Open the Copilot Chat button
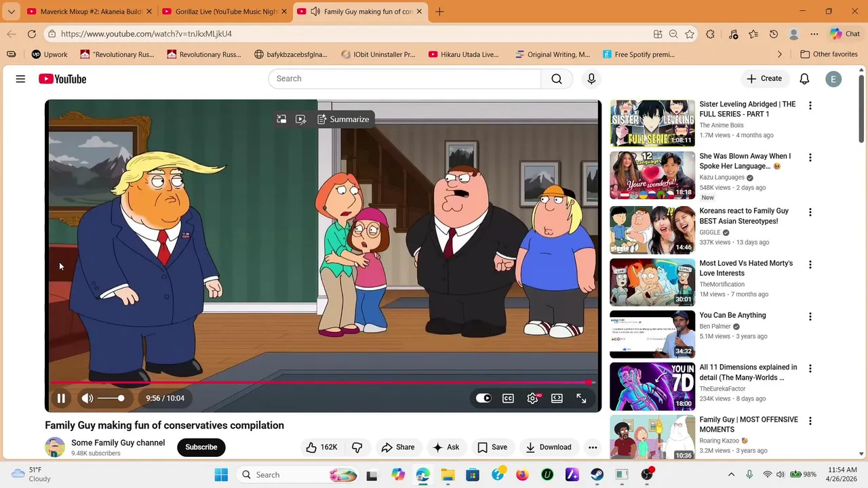868x488 pixels. [x=845, y=34]
